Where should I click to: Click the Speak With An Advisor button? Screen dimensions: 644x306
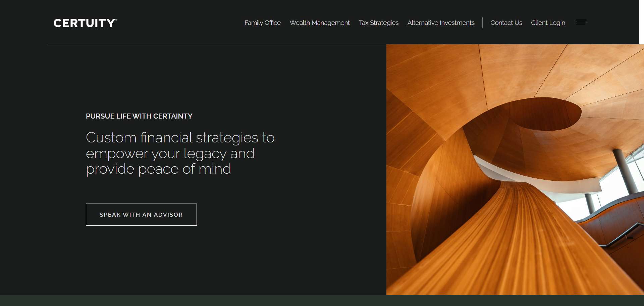coord(141,215)
